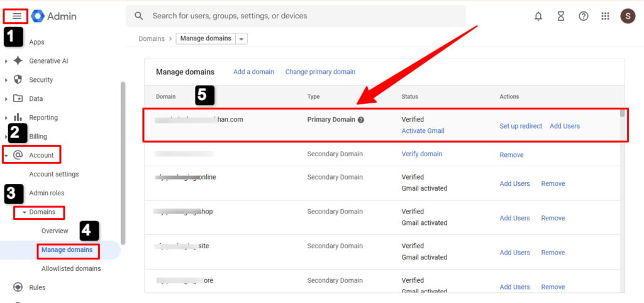Screen dimensions: 644x303
Task: Click Change primary domain link
Action: click(320, 72)
